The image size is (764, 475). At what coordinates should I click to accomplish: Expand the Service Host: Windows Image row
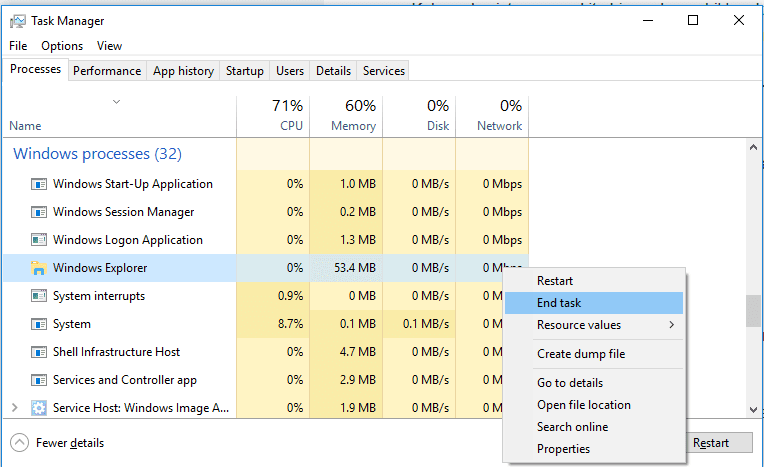click(x=14, y=408)
